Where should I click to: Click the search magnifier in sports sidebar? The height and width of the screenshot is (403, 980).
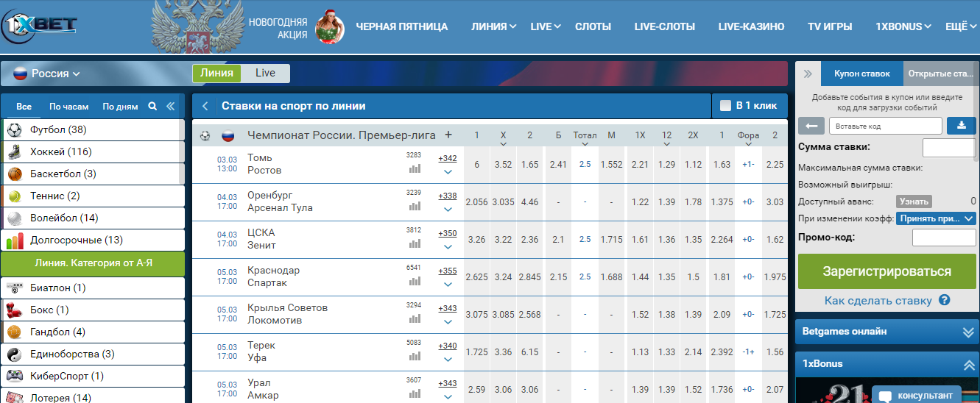click(x=152, y=106)
